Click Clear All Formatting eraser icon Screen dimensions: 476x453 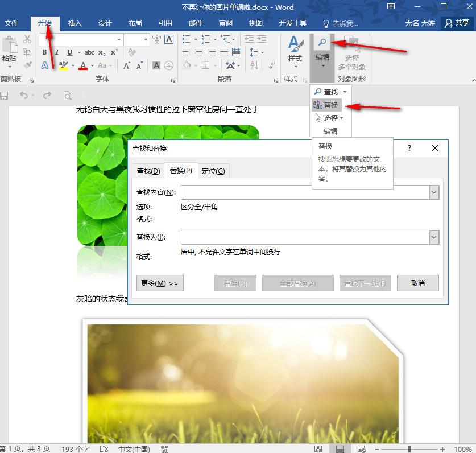[x=132, y=52]
